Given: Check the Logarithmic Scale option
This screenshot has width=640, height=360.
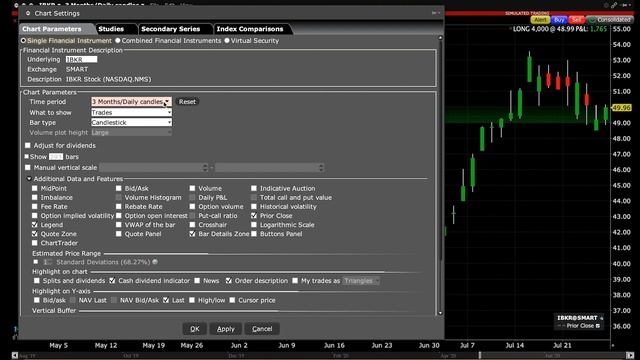Looking at the screenshot, I should pyautogui.click(x=254, y=224).
